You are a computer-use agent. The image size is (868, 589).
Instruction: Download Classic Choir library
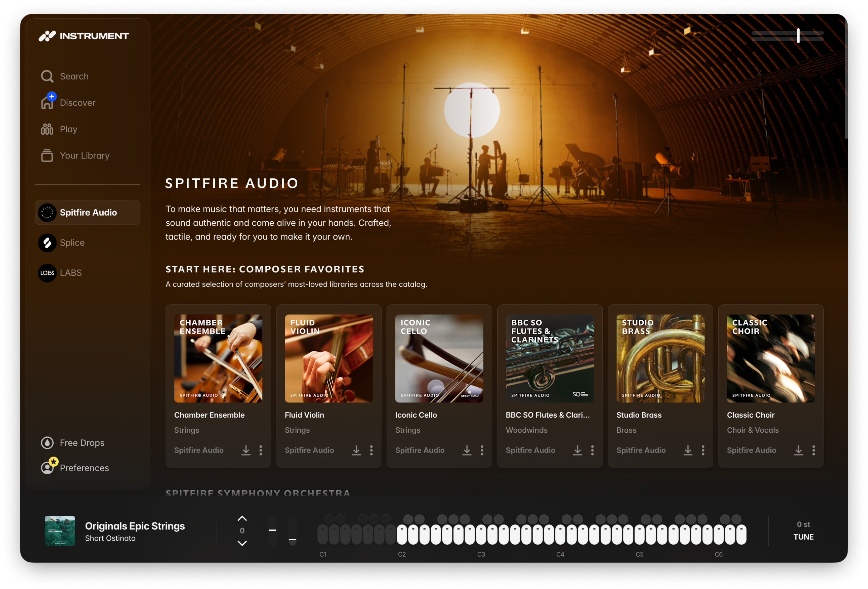798,450
